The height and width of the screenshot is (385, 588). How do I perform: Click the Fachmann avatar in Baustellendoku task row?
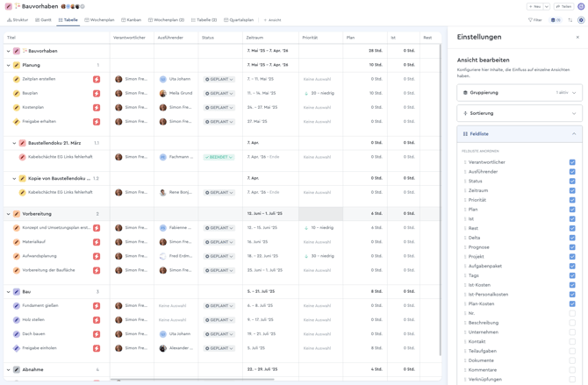point(162,157)
